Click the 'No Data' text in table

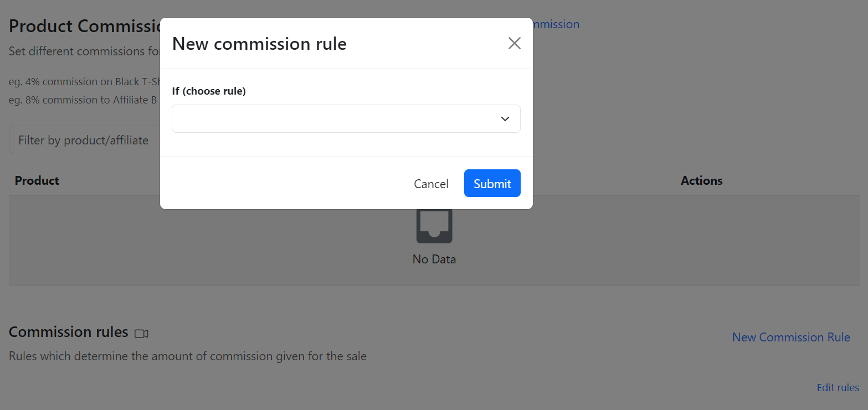click(434, 259)
